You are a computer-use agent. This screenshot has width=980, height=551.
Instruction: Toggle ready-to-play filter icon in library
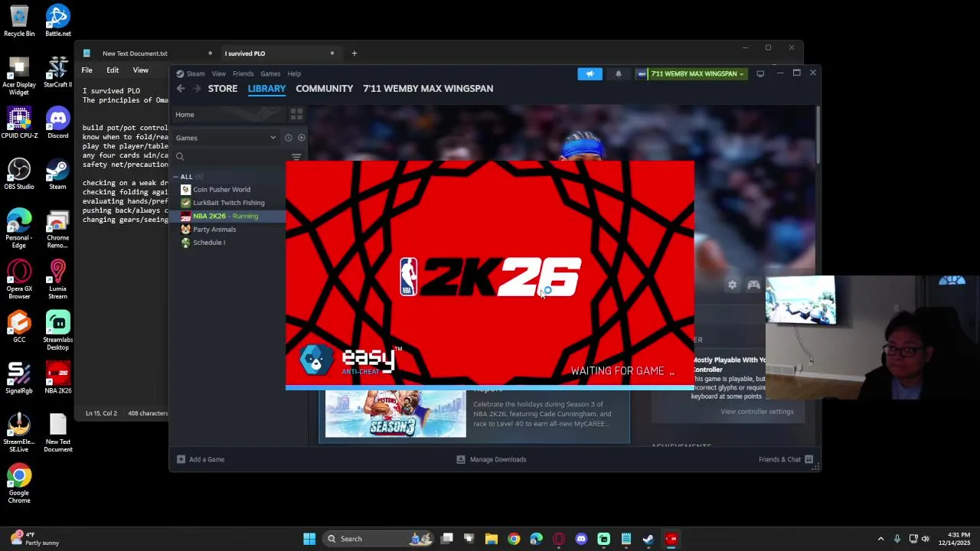(x=302, y=138)
